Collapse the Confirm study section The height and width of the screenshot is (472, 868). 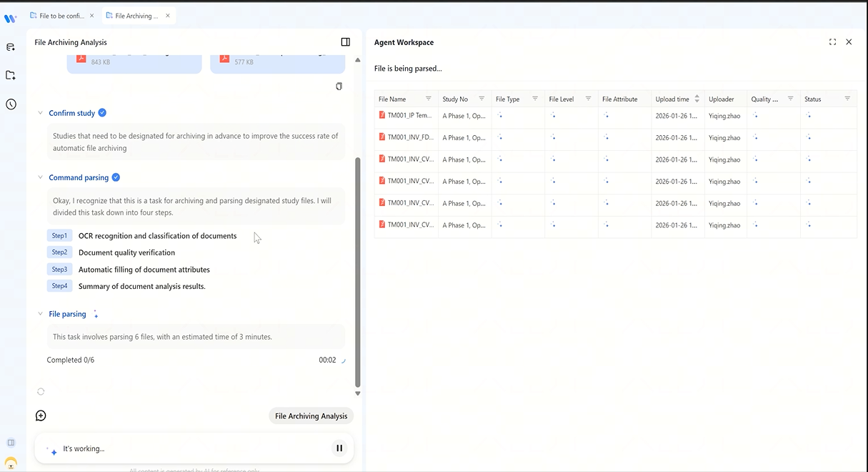[x=41, y=113]
